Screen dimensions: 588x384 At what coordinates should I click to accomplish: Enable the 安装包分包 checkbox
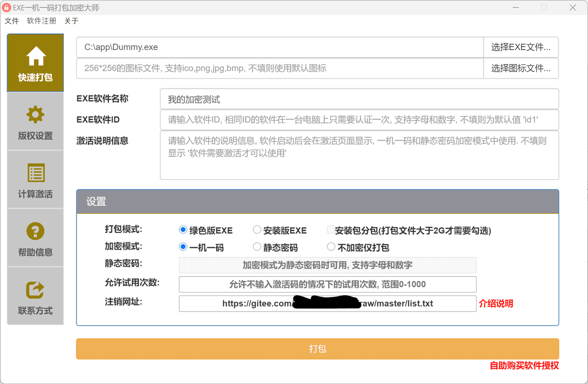click(331, 230)
